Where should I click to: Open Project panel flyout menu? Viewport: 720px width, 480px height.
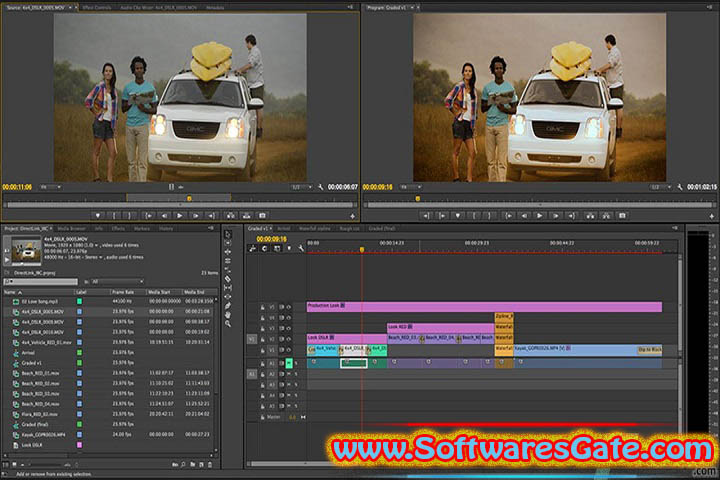(x=211, y=228)
